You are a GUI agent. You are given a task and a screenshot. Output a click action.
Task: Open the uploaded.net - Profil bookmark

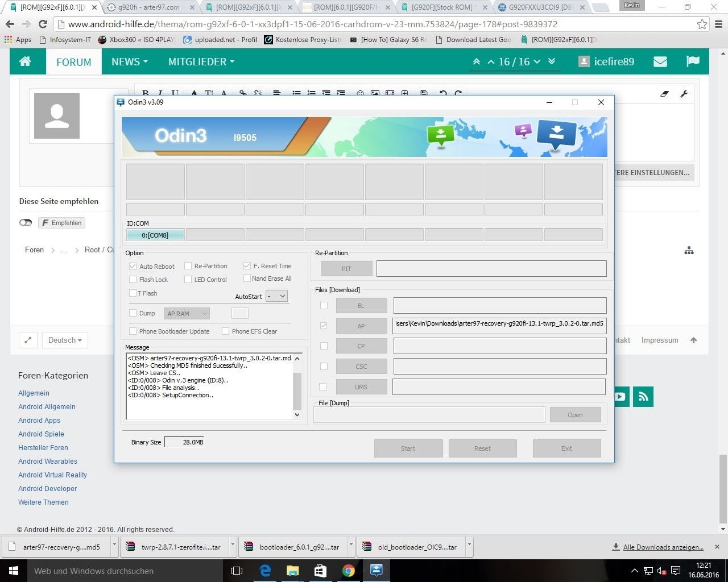pyautogui.click(x=220, y=40)
